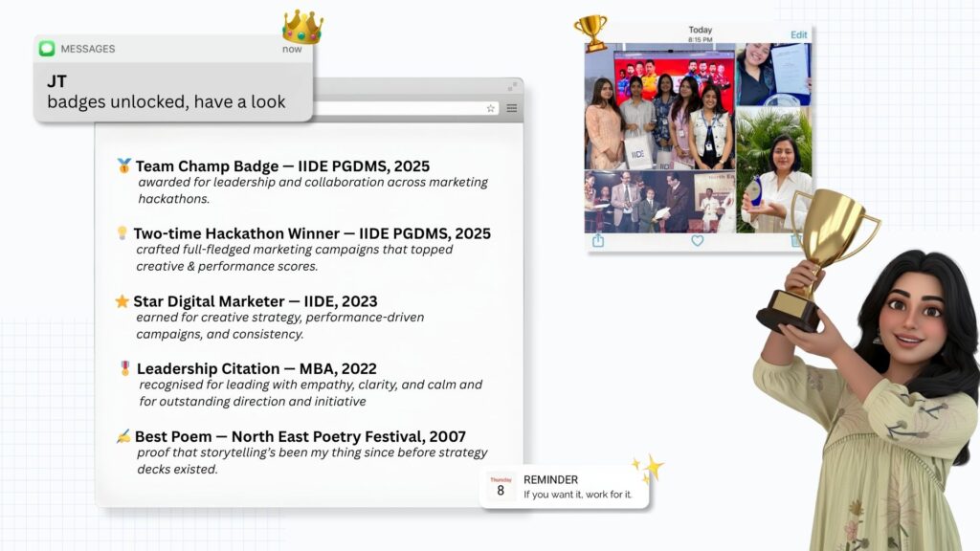Screen dimensions: 980x551
Task: Open the certificate photo thumbnail
Action: coord(773,74)
